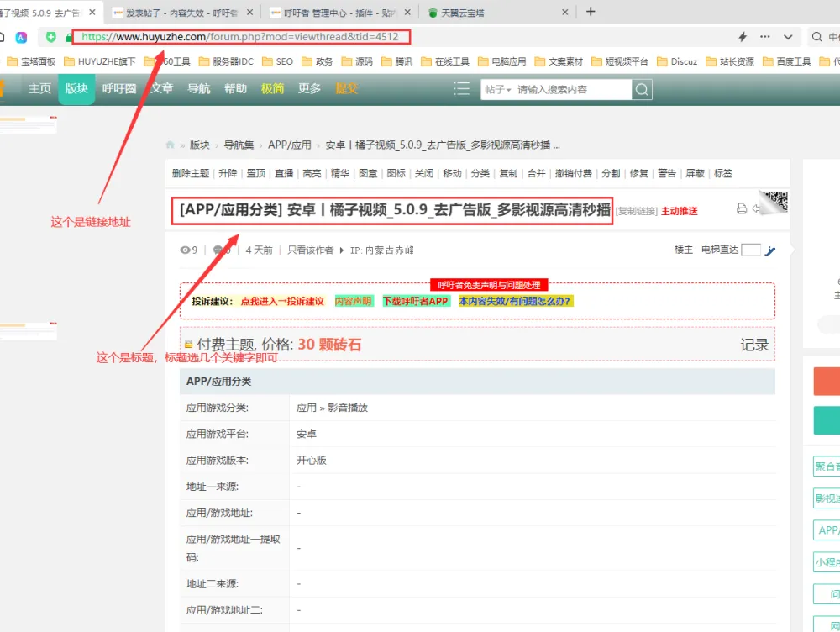
Task: Click the 删除主题 moderation link
Action: click(190, 173)
